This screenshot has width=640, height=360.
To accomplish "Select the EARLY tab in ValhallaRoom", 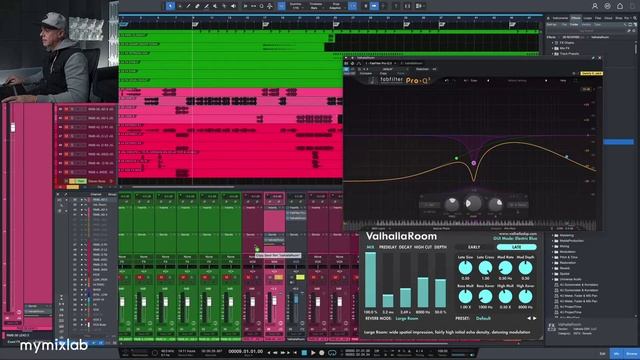I will coord(474,247).
